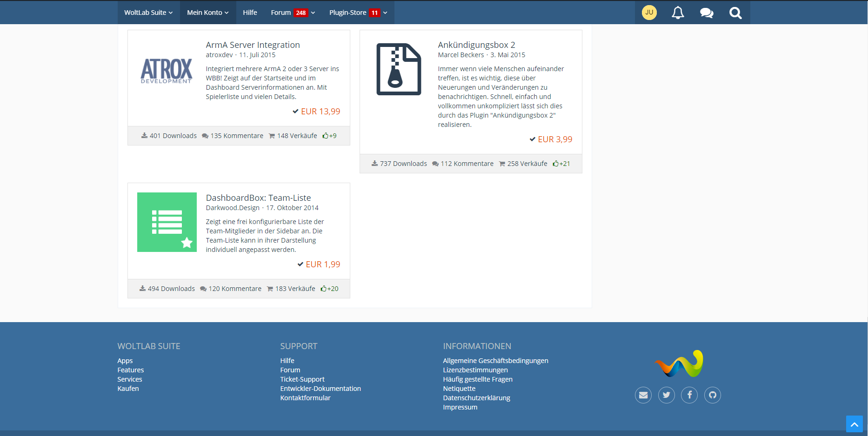
Task: Open the GitHub icon in footer
Action: pos(713,395)
